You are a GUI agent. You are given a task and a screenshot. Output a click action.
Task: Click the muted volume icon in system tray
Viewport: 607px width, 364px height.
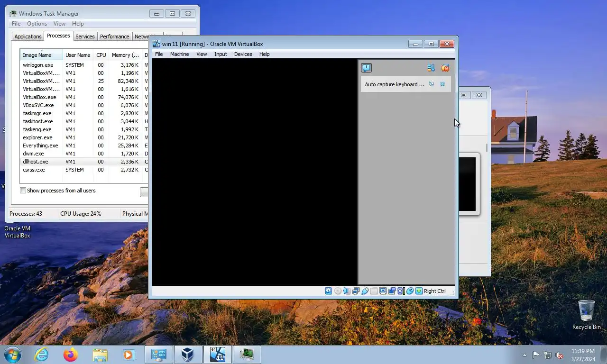coord(559,355)
